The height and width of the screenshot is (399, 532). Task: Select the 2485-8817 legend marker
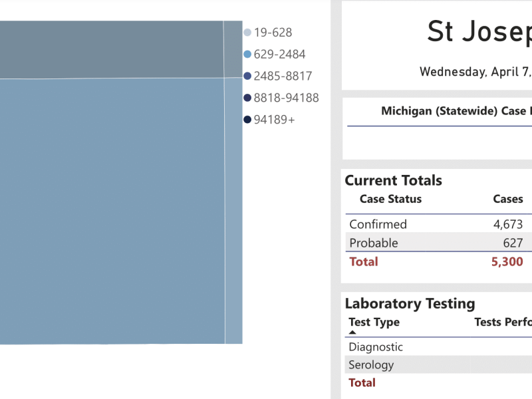coord(247,76)
